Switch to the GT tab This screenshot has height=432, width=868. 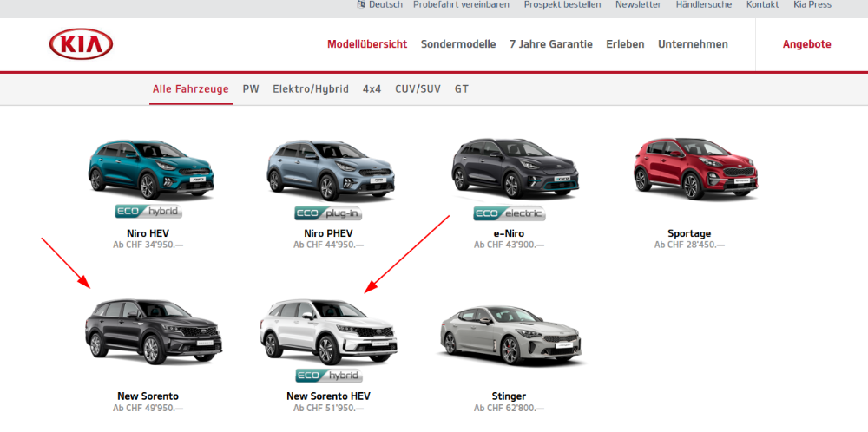click(x=462, y=89)
